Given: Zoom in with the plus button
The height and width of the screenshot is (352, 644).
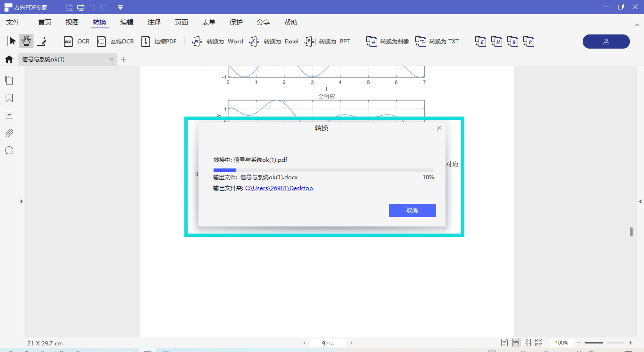Looking at the screenshot, I should [x=630, y=343].
